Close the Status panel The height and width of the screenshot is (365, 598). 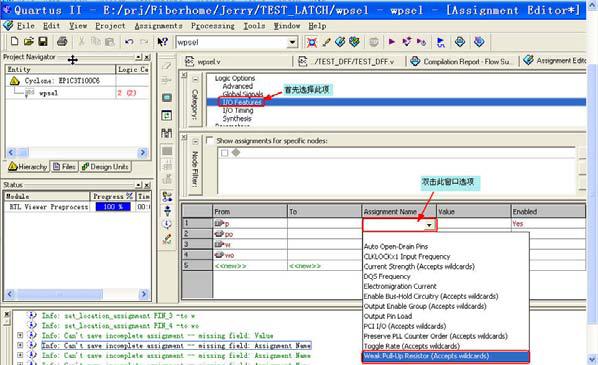coord(147,185)
